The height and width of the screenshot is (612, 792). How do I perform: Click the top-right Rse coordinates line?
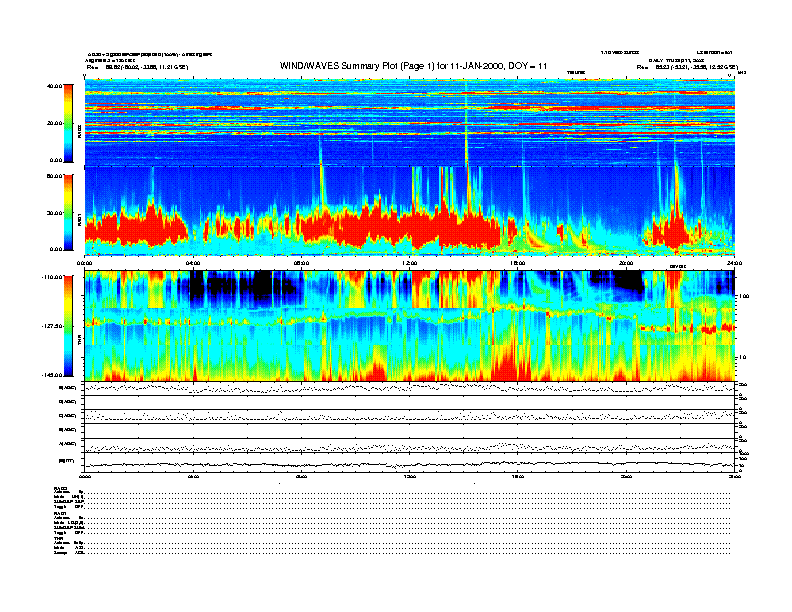[687, 67]
